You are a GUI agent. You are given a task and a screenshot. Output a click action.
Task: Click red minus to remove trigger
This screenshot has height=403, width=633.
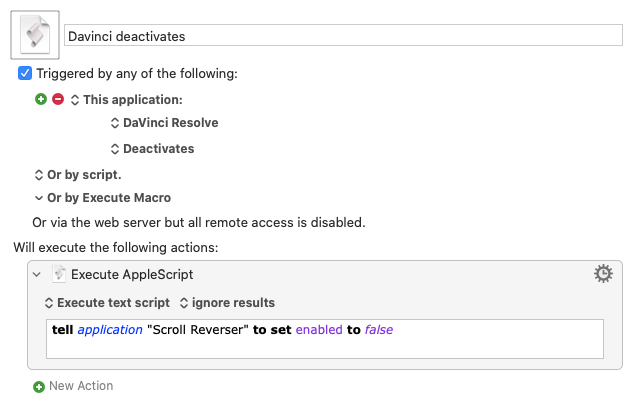pos(57,99)
